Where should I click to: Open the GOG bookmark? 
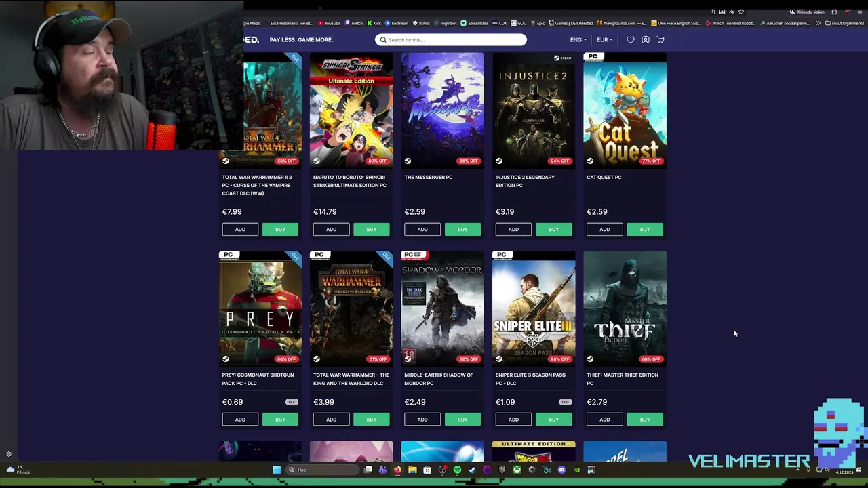[x=519, y=23]
